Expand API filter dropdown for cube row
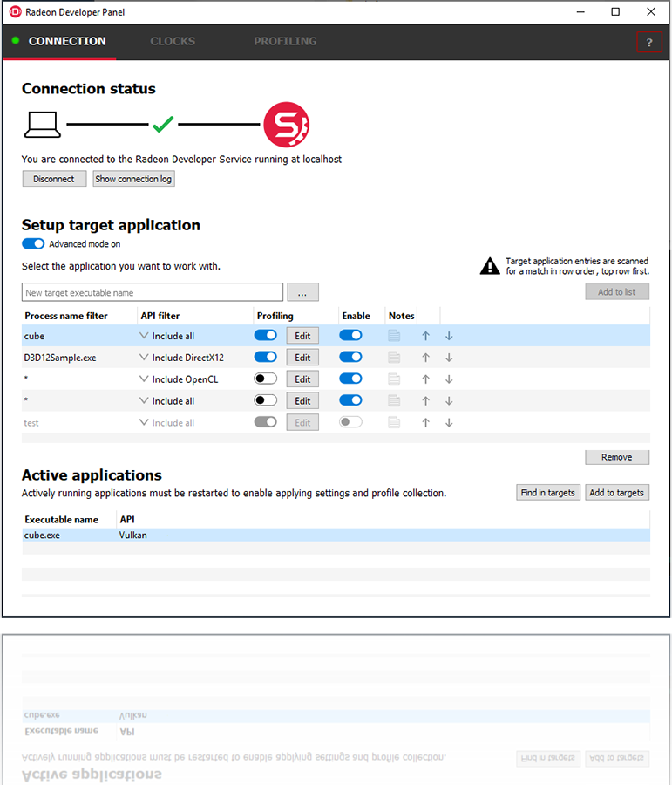The height and width of the screenshot is (785, 672). [x=144, y=335]
